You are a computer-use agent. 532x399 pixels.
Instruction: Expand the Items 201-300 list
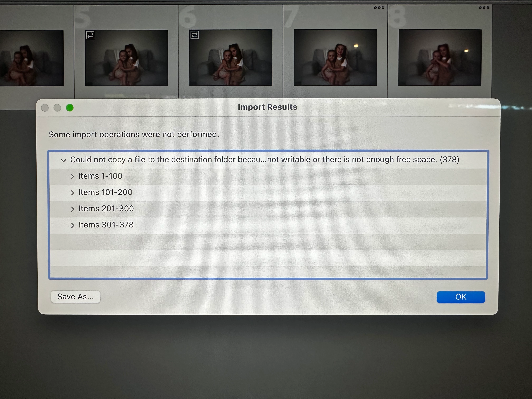pos(72,209)
